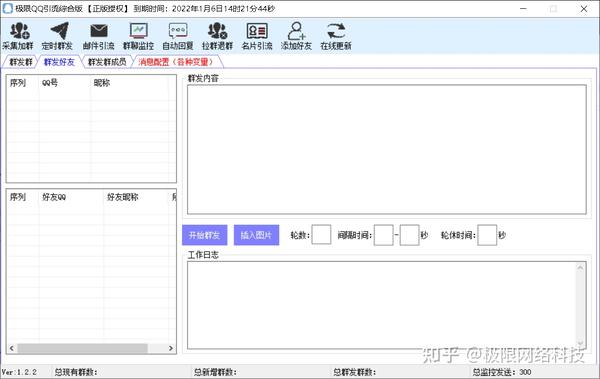Open the 定时群发 paper plane tool
Screen dimensions: 600x379
tap(57, 36)
